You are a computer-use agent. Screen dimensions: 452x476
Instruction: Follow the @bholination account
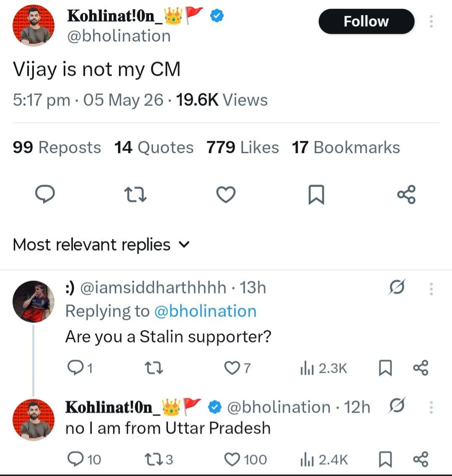(x=367, y=21)
